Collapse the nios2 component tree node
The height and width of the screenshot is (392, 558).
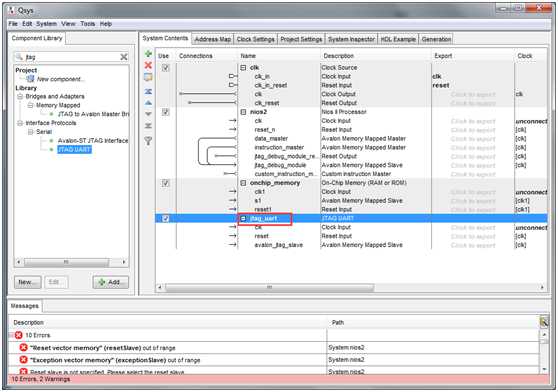[243, 112]
